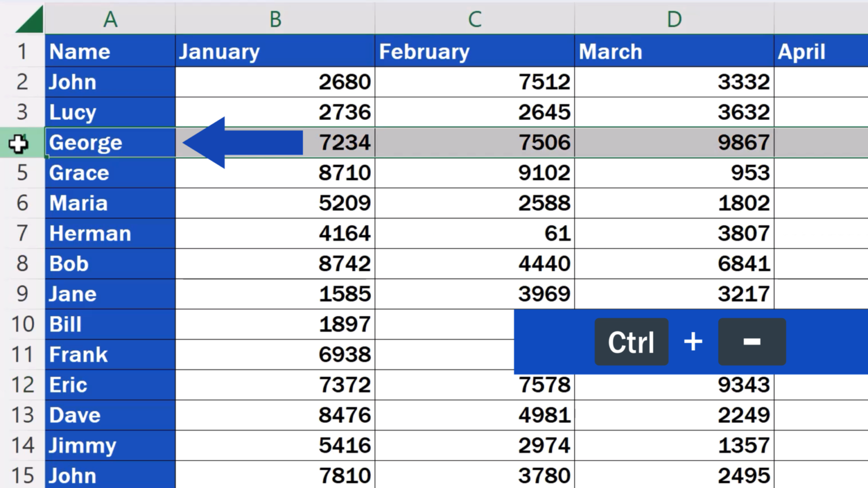Select the George name cell

110,143
